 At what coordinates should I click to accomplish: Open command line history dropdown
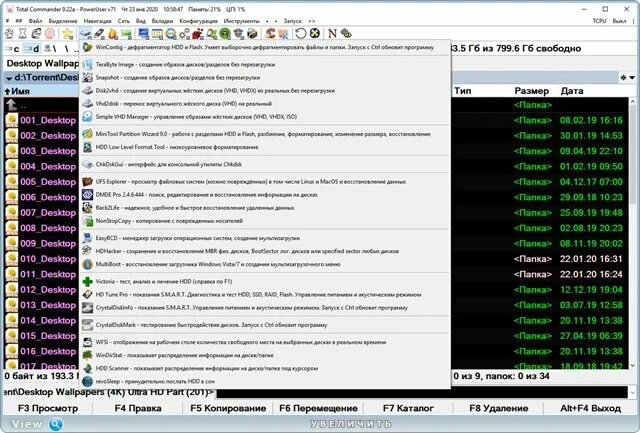[x=632, y=393]
